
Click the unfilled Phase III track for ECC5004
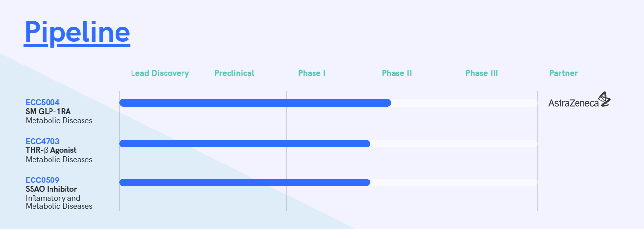(495, 103)
